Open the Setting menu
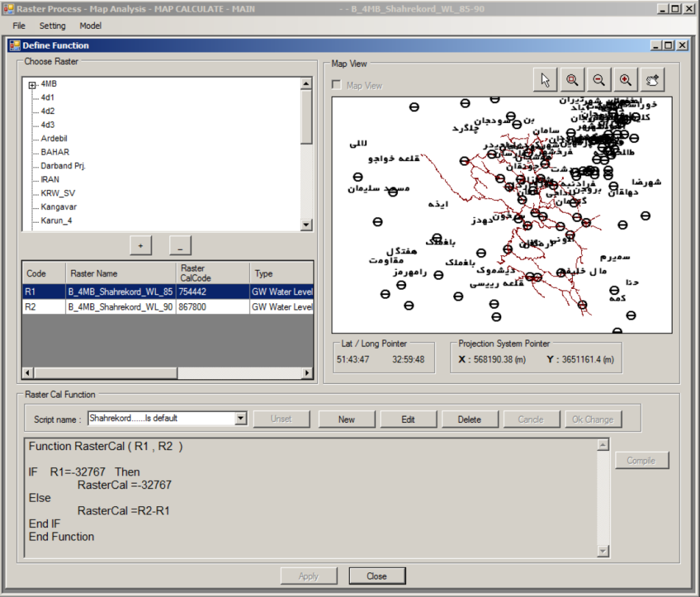700x597 pixels. (x=53, y=26)
